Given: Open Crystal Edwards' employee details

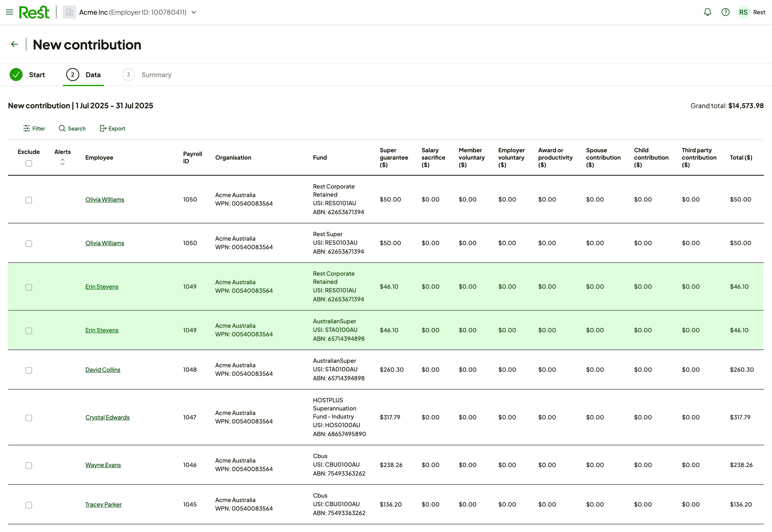Looking at the screenshot, I should (x=107, y=417).
